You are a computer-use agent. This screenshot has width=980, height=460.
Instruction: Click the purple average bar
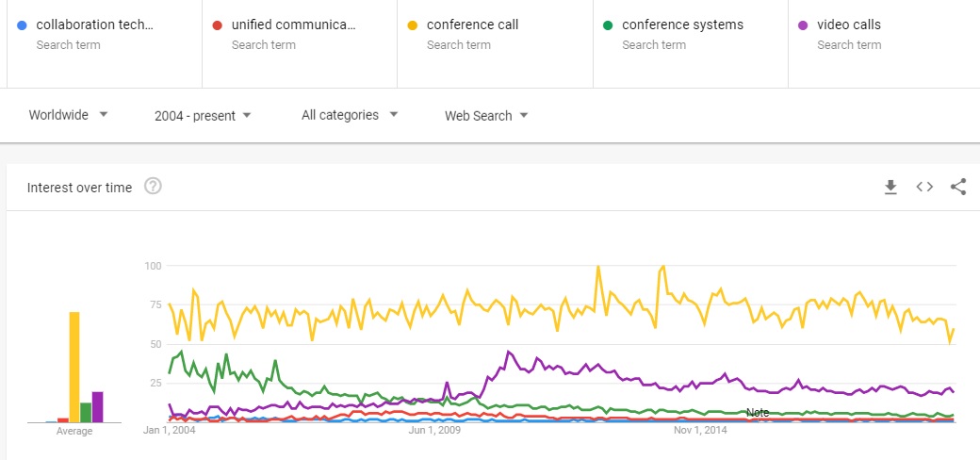(x=97, y=407)
